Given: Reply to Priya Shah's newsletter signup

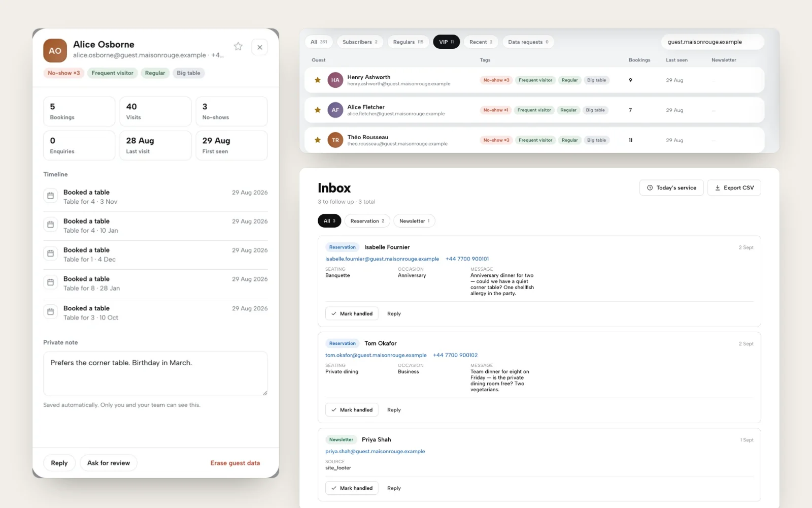Looking at the screenshot, I should click(x=394, y=488).
